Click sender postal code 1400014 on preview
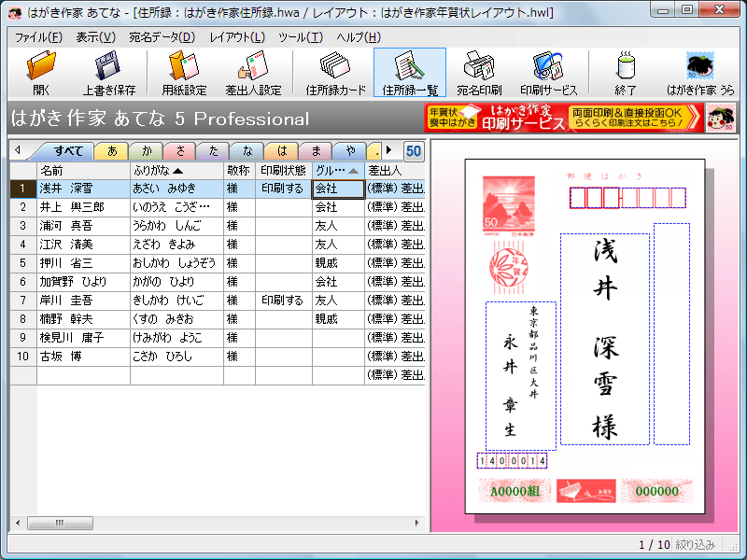747x560 pixels. (512, 460)
